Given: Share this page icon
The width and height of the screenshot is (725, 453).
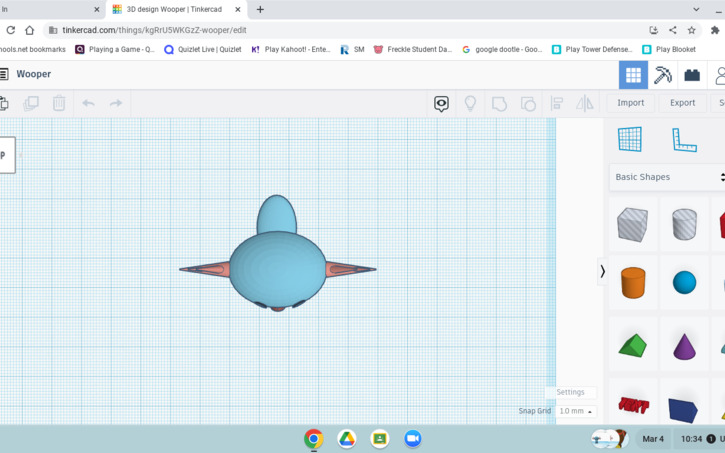Looking at the screenshot, I should (672, 30).
